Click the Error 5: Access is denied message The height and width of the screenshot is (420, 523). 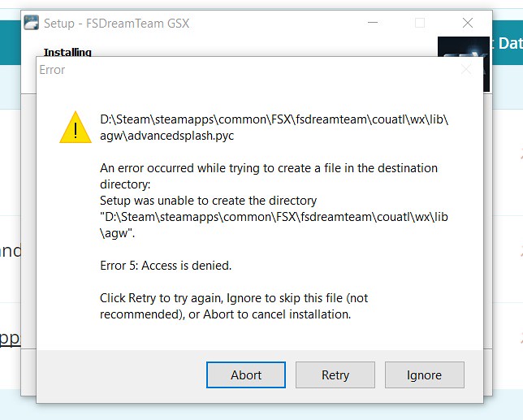pos(166,266)
